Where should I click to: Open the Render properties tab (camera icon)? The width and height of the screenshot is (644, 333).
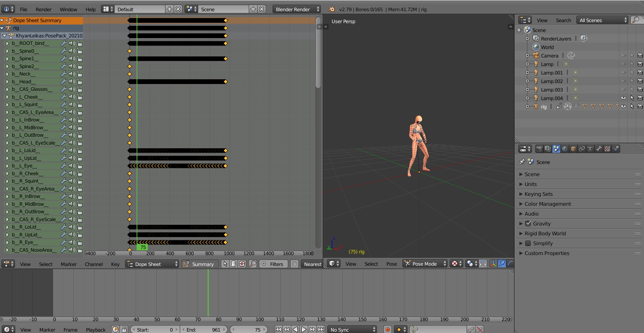539,149
